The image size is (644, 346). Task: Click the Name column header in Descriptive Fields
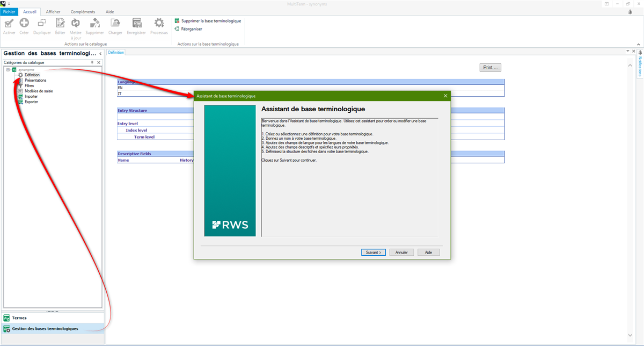tap(123, 160)
